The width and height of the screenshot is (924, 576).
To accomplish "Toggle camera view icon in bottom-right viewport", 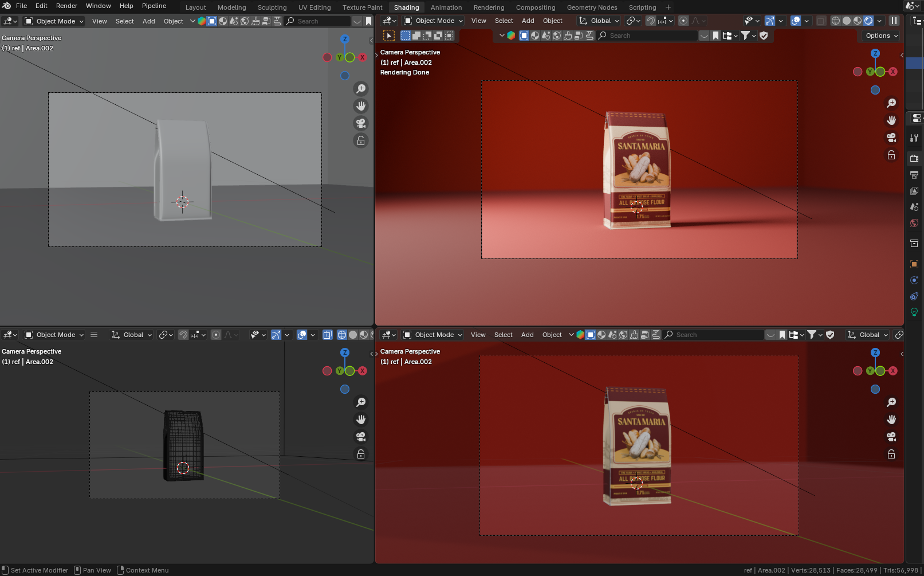I will pos(891,437).
